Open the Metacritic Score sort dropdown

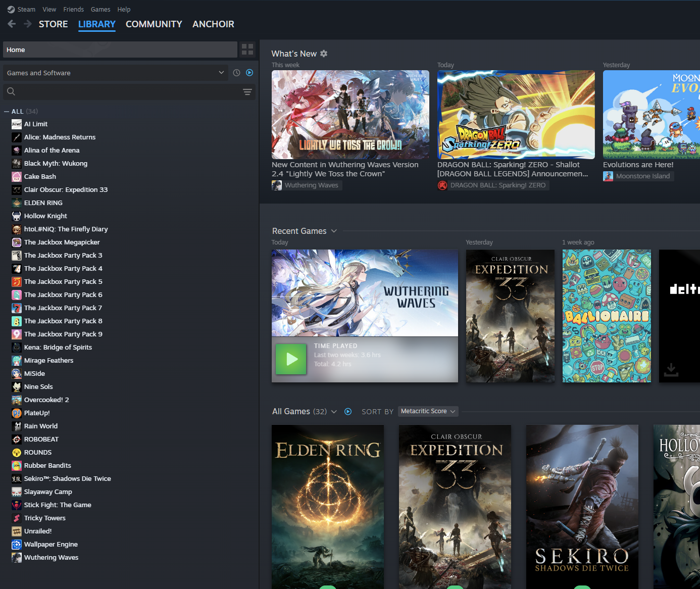428,411
